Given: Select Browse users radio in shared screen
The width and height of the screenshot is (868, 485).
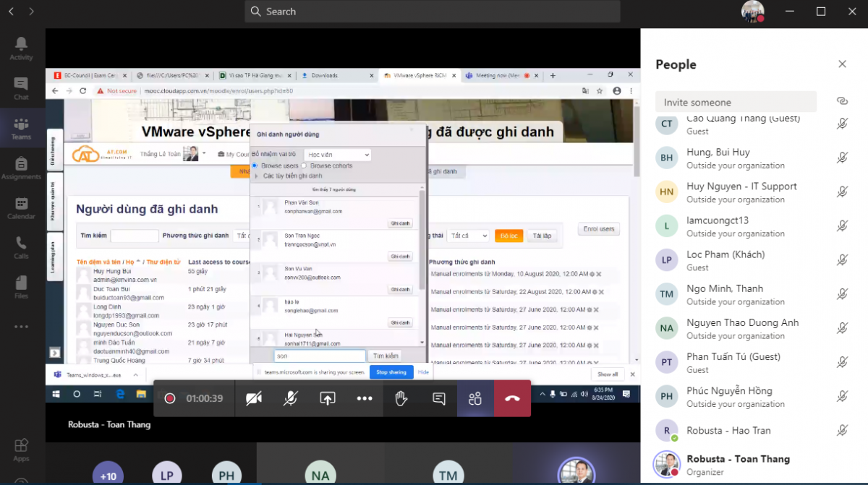Looking at the screenshot, I should tap(255, 166).
